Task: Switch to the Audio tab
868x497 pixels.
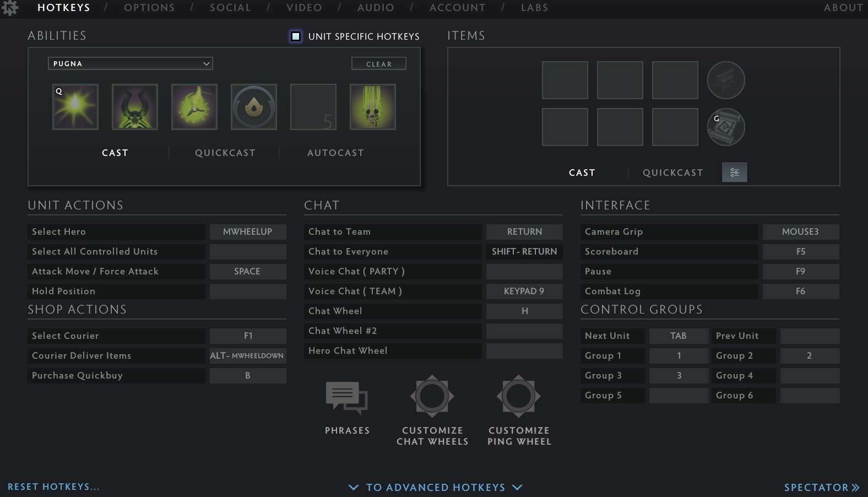Action: tap(376, 8)
